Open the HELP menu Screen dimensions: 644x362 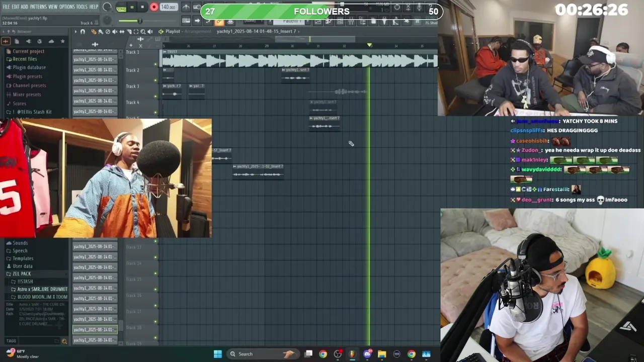94,7
